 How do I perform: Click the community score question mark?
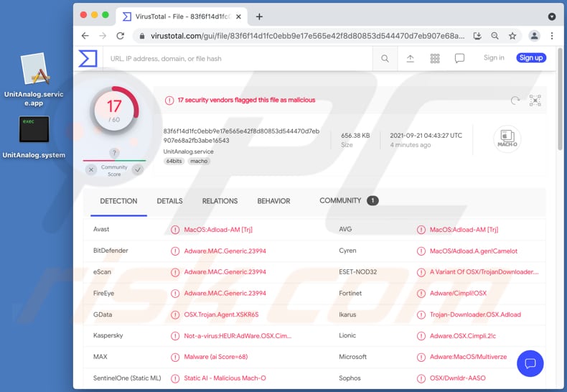pyautogui.click(x=114, y=153)
